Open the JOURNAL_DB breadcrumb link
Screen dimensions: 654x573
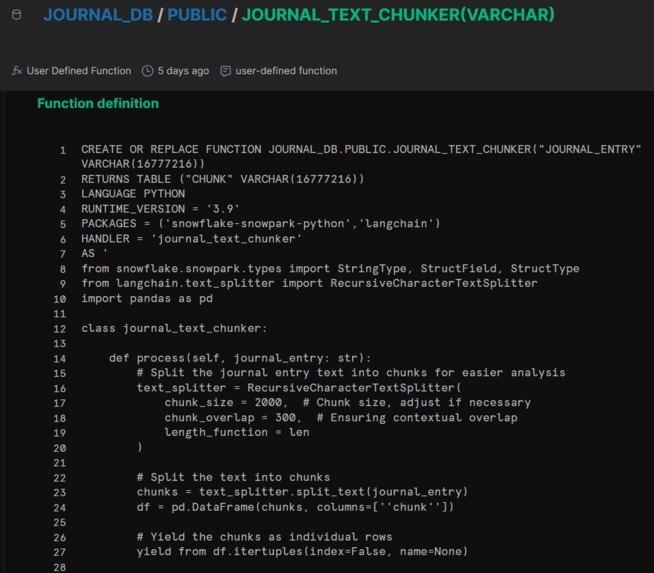[x=98, y=15]
